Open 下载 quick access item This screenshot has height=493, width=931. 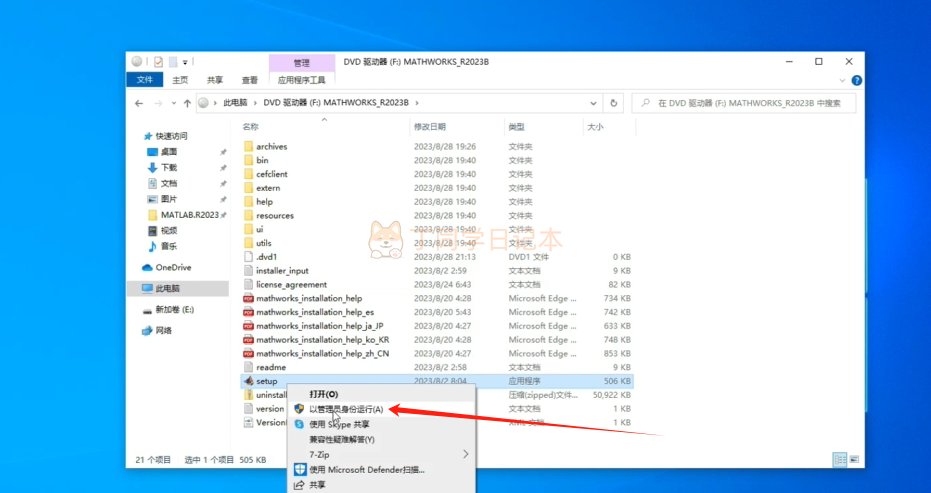pos(169,168)
